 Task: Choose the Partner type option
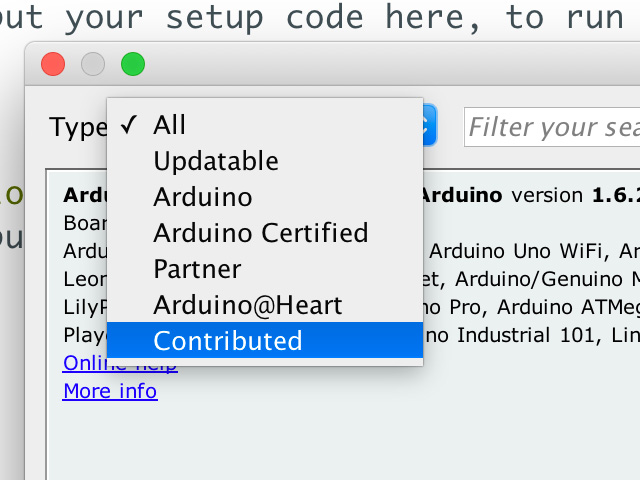pos(197,269)
